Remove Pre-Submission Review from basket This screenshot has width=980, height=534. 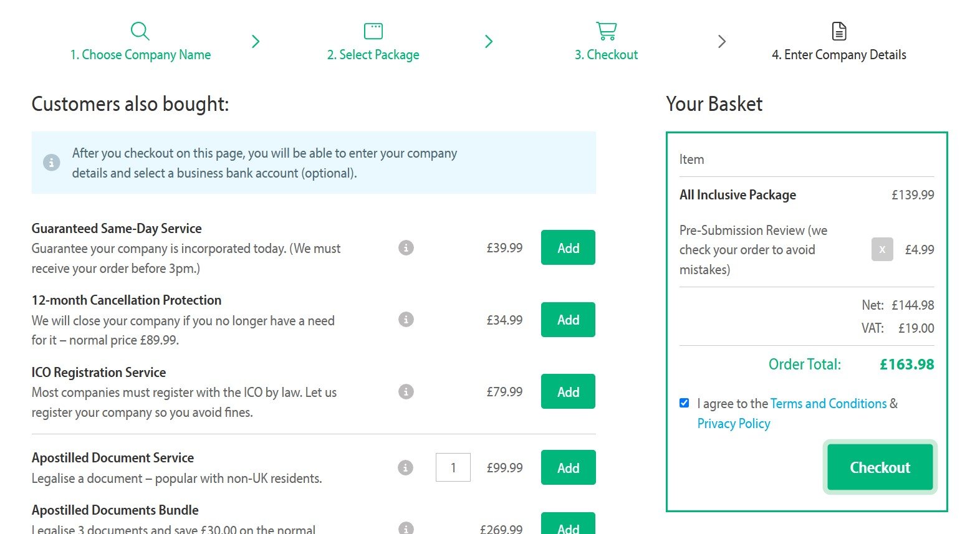(x=882, y=249)
